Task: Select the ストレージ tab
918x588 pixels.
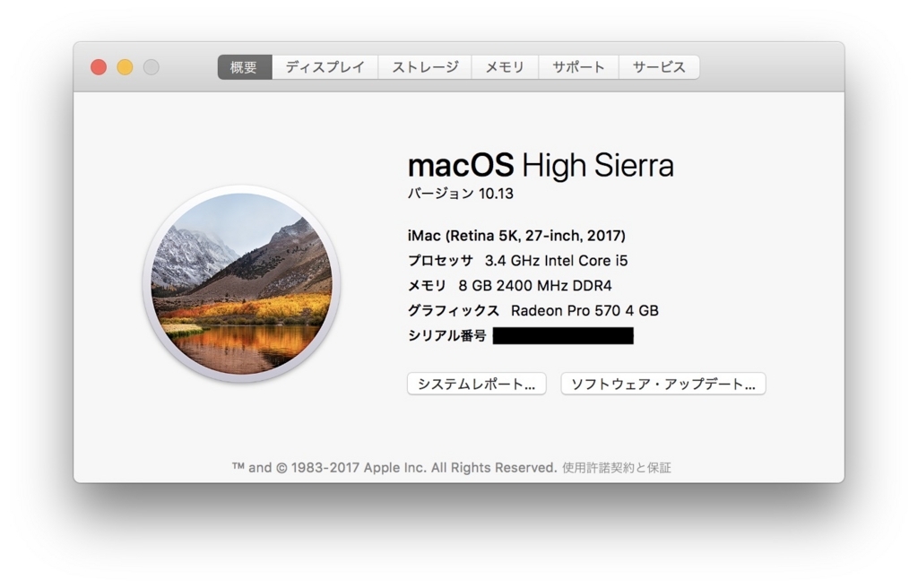Action: (x=425, y=66)
